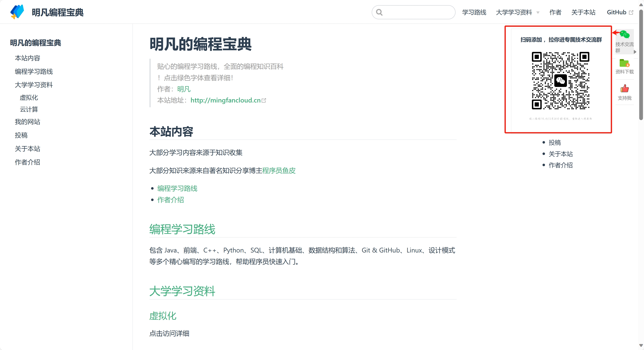This screenshot has height=350, width=644.
Task: Click the WeChat QR code image
Action: [560, 81]
